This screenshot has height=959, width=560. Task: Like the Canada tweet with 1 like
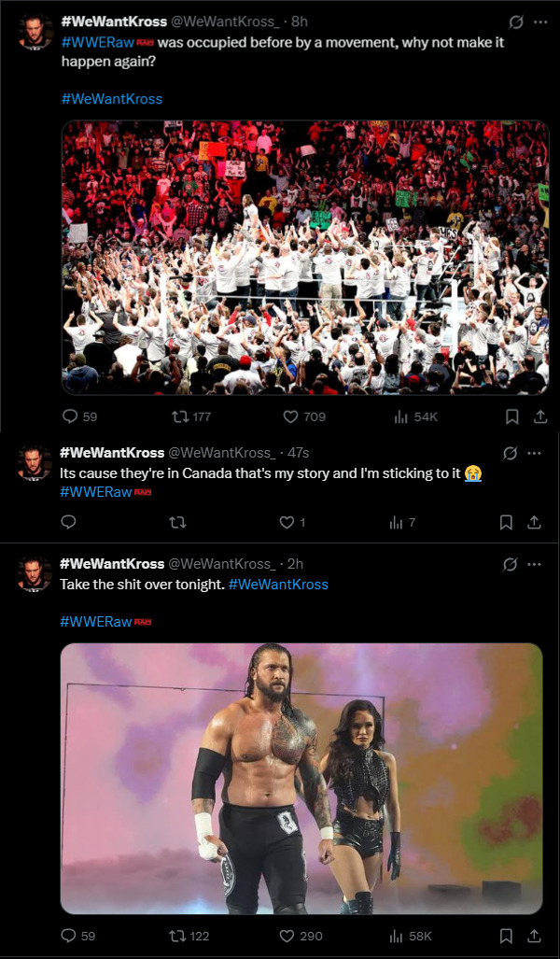point(287,522)
